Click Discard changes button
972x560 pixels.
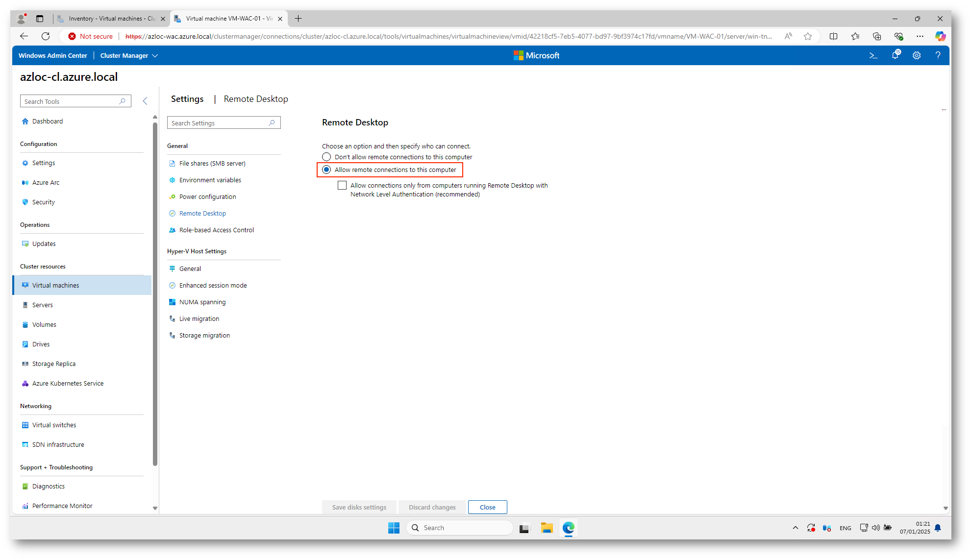point(432,507)
